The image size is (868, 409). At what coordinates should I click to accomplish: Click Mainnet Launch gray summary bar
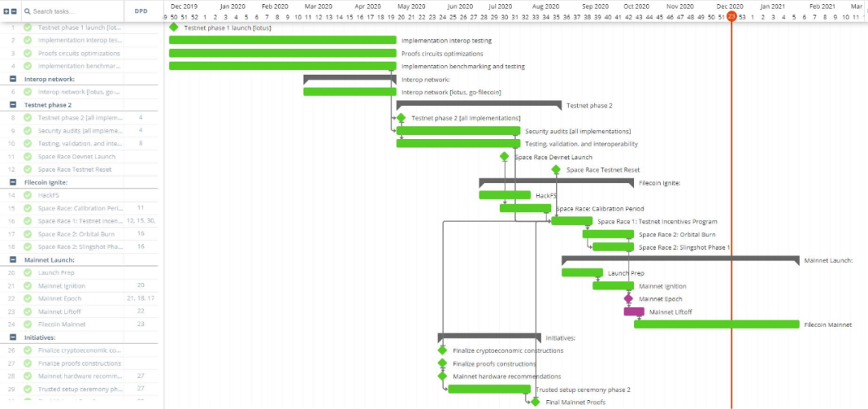tap(681, 259)
